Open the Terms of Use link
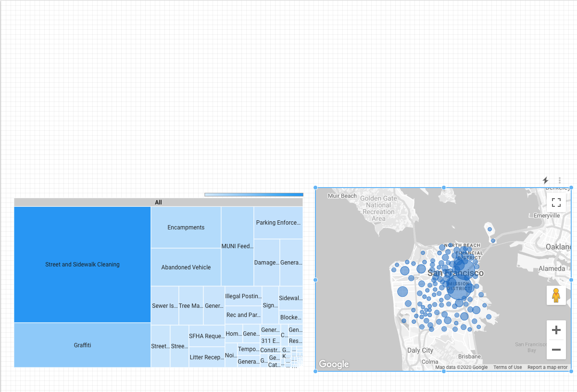This screenshot has width=577, height=392. [x=507, y=367]
